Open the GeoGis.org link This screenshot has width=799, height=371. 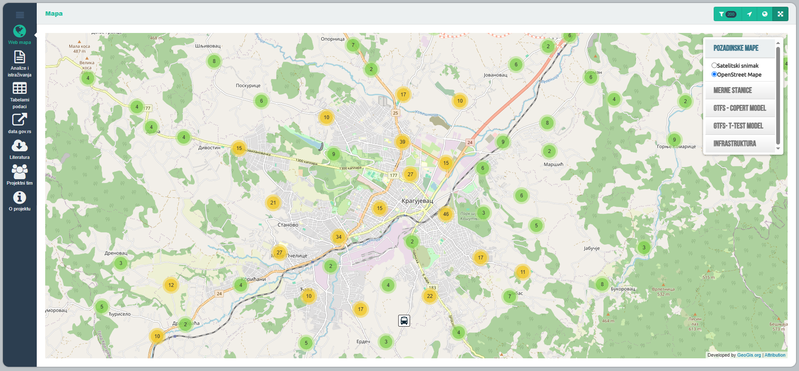click(749, 355)
